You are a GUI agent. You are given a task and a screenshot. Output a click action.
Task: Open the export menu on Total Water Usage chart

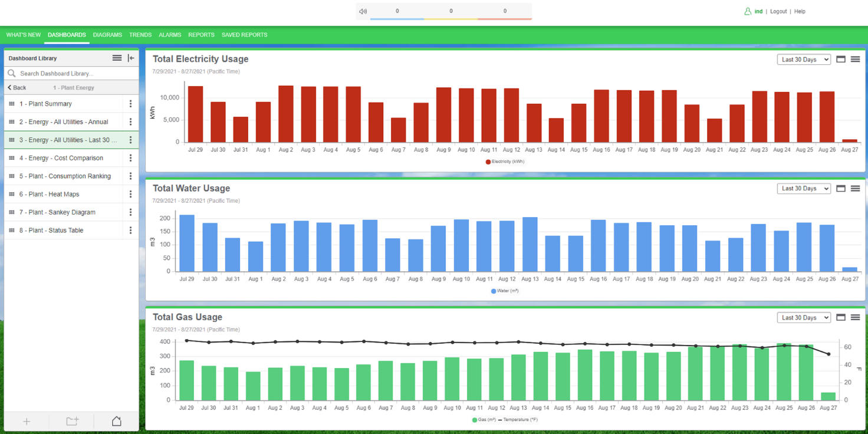[x=856, y=188]
